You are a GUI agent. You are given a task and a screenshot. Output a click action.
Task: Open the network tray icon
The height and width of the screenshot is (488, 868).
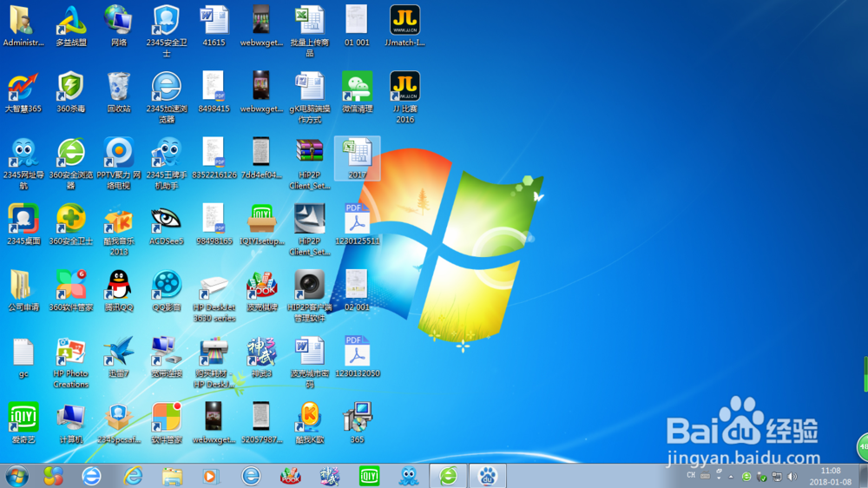click(777, 477)
